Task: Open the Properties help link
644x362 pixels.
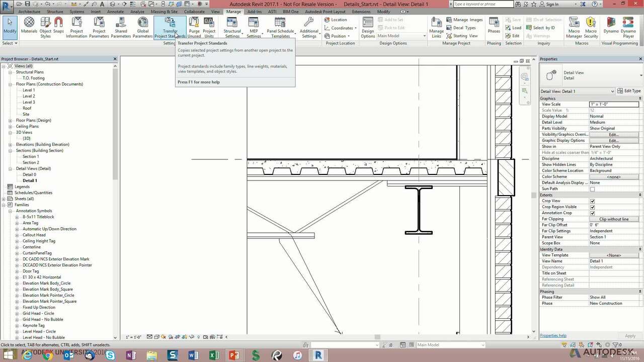Action: (553, 335)
